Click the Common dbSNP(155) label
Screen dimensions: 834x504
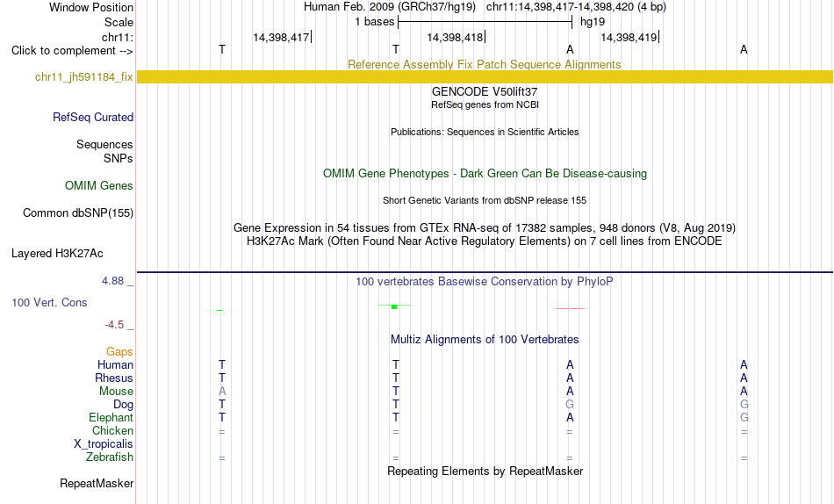tap(77, 212)
